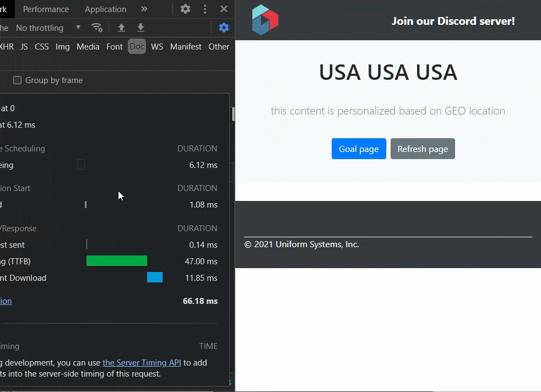Click the Goal page button

(359, 149)
